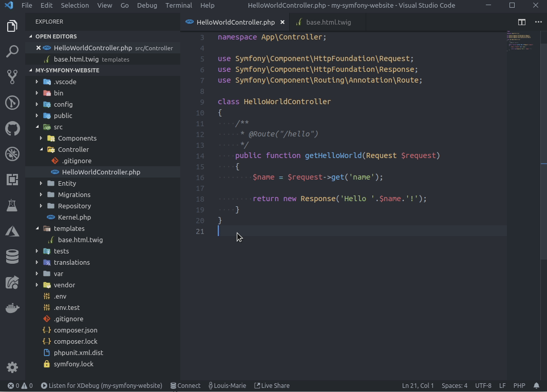Image resolution: width=547 pixels, height=392 pixels.
Task: Open the Go menu
Action: coord(124,5)
